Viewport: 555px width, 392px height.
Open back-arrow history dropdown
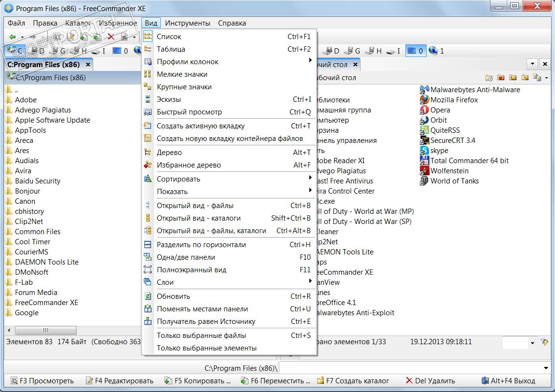(x=22, y=37)
